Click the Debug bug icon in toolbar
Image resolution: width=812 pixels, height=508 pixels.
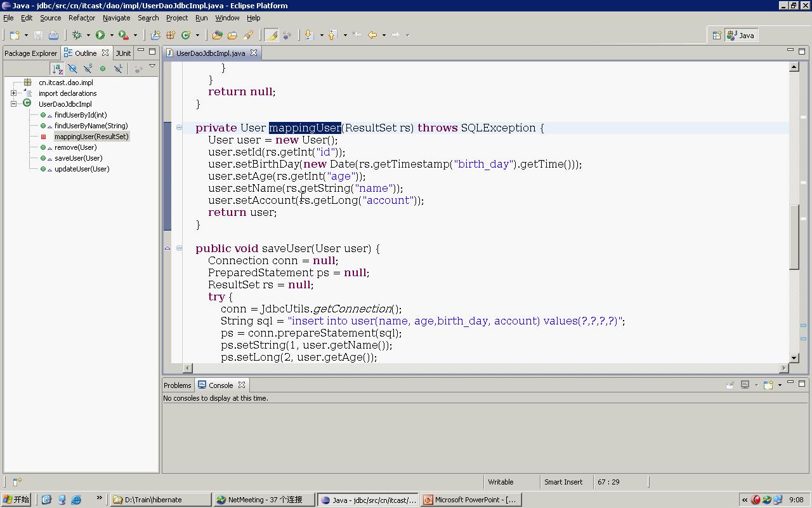click(77, 36)
